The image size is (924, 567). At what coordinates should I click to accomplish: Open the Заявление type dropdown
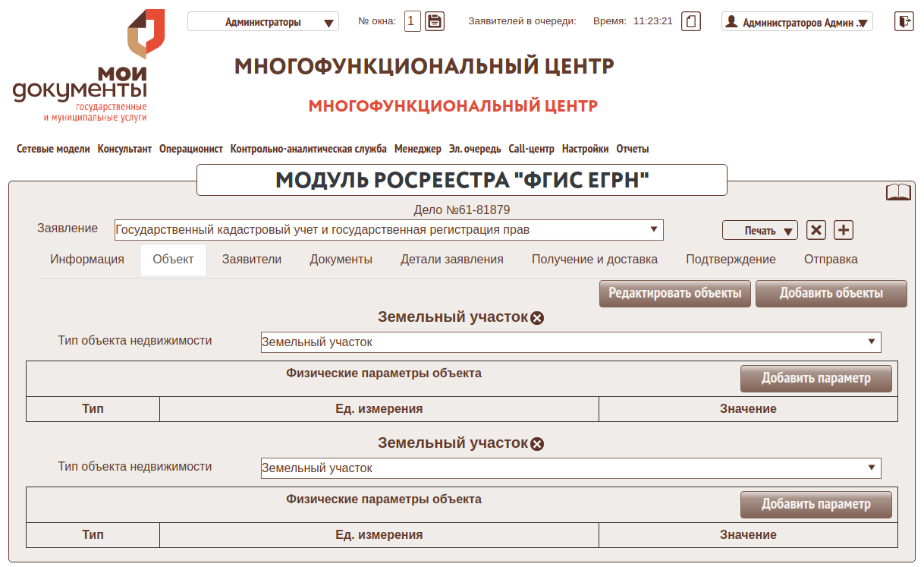pos(388,230)
